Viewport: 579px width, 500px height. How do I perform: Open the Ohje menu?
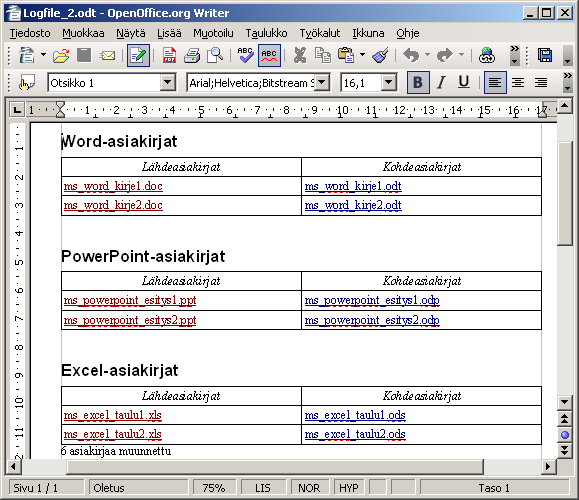tap(408, 33)
